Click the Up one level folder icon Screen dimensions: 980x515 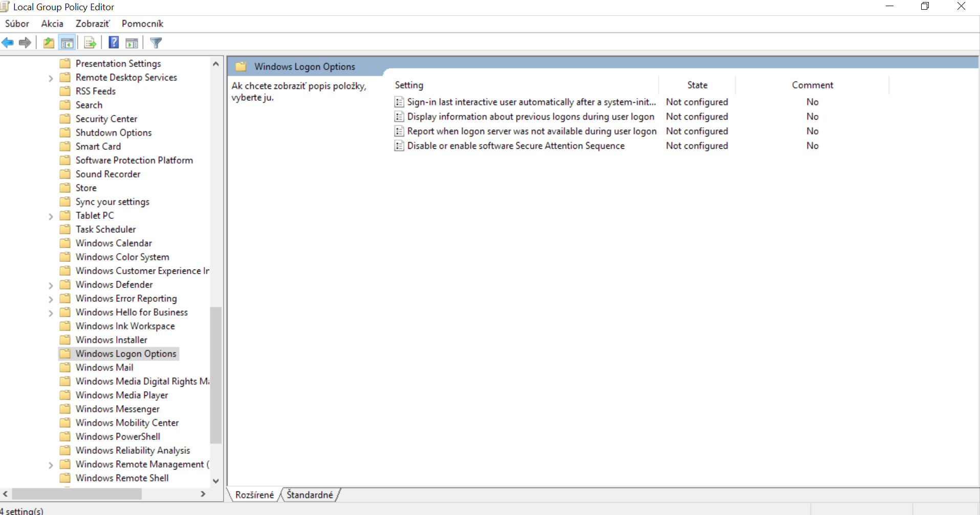[49, 43]
